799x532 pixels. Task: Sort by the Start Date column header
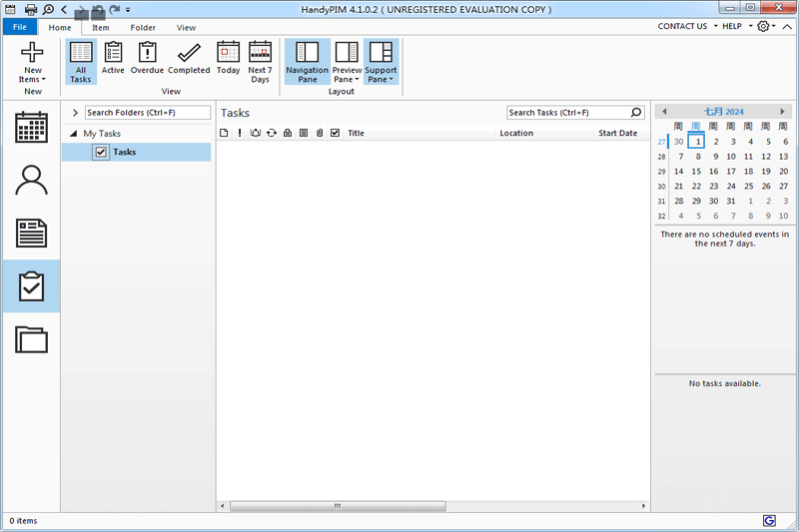(x=621, y=133)
